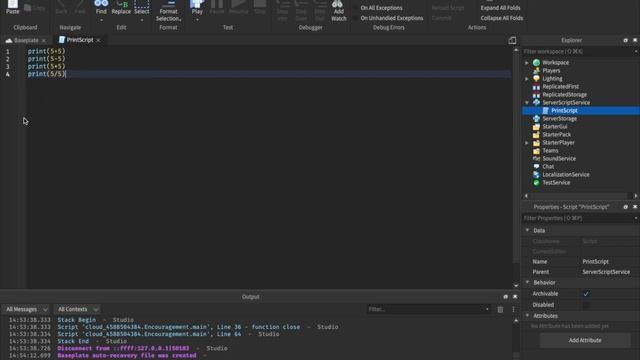Select ServerStorage in Explorer
Screen dimensions: 640x360
pos(559,118)
